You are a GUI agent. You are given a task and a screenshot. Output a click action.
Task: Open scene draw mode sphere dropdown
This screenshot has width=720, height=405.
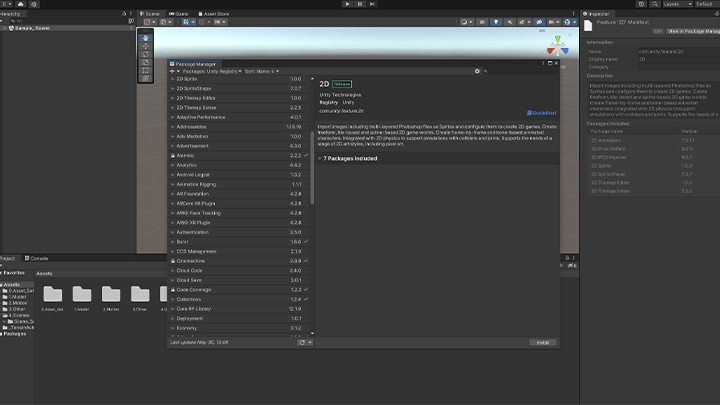466,22
